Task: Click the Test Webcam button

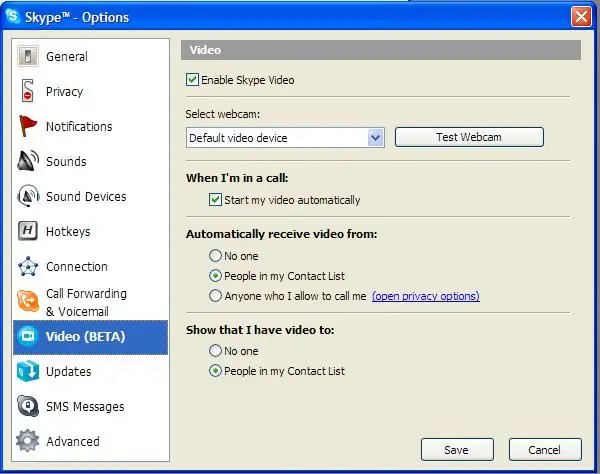Action: [469, 137]
